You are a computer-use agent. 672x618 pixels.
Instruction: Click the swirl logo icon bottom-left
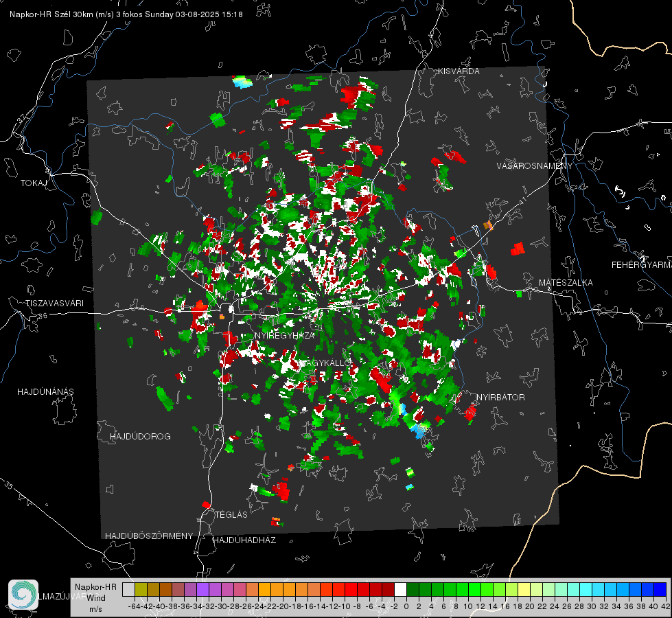[x=23, y=595]
